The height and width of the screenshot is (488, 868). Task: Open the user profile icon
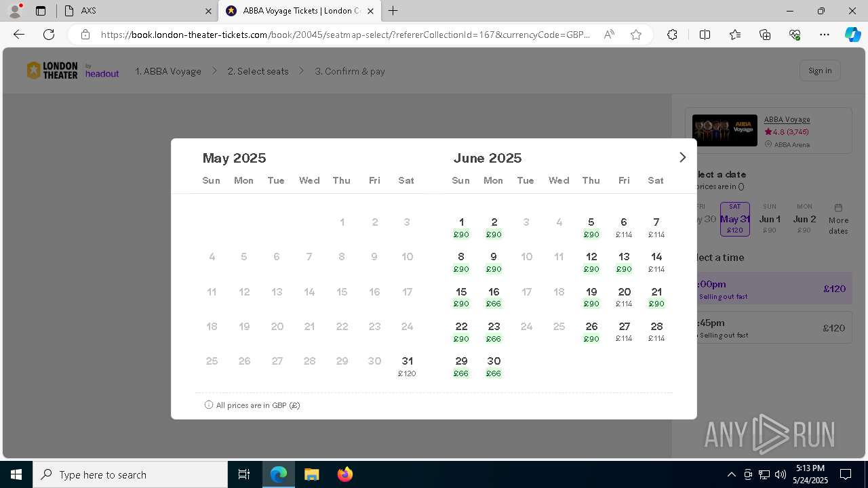point(15,11)
